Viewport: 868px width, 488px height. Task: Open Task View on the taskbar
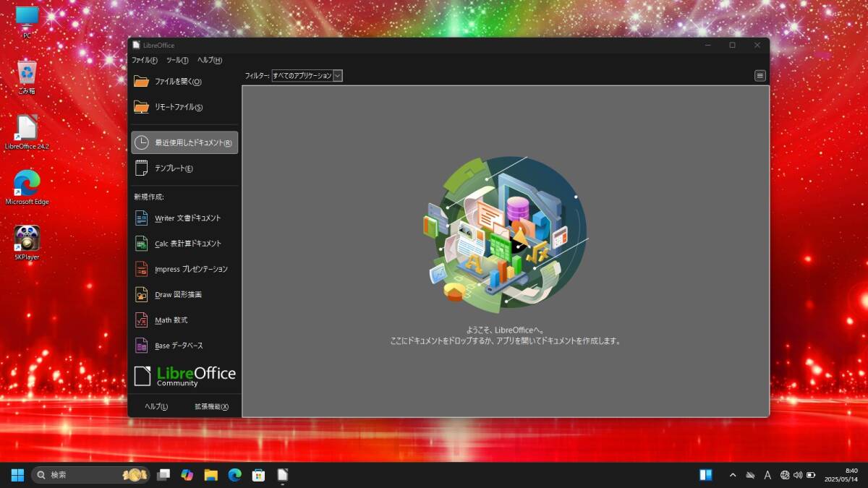point(164,475)
